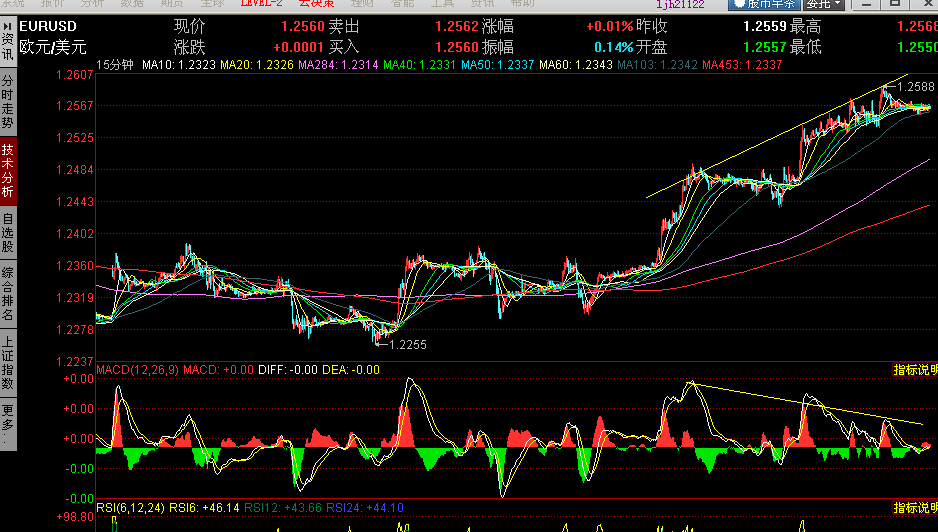Image resolution: width=938 pixels, height=532 pixels.
Task: Click the 涨幅 value +0.01%
Action: pos(609,26)
